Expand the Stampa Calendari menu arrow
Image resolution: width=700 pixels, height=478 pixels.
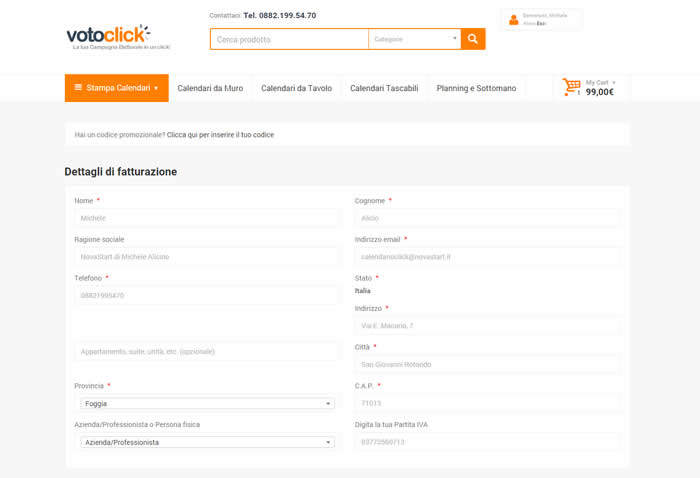[x=156, y=88]
